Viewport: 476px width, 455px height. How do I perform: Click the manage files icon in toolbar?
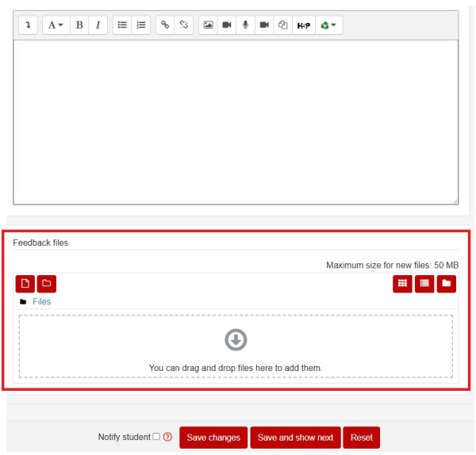282,25
